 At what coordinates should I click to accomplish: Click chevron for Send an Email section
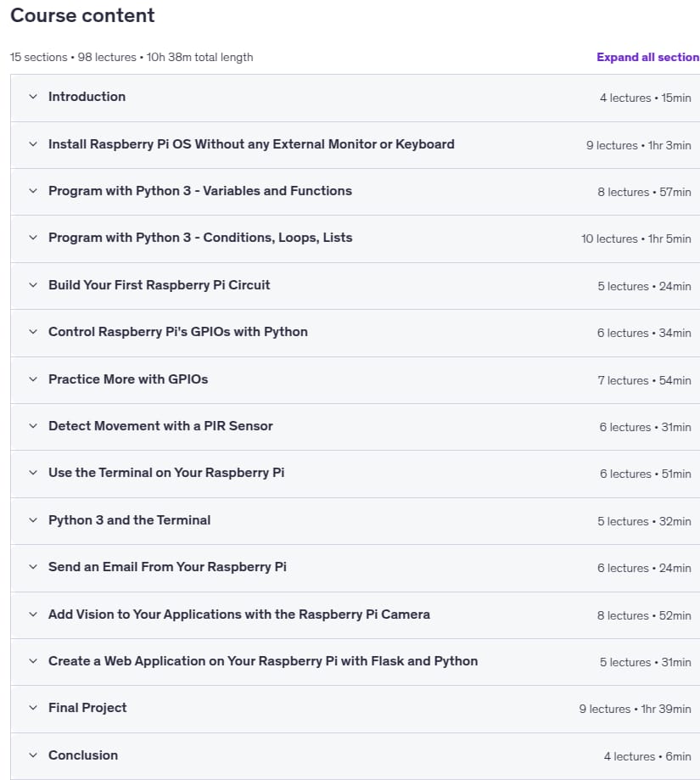33,567
